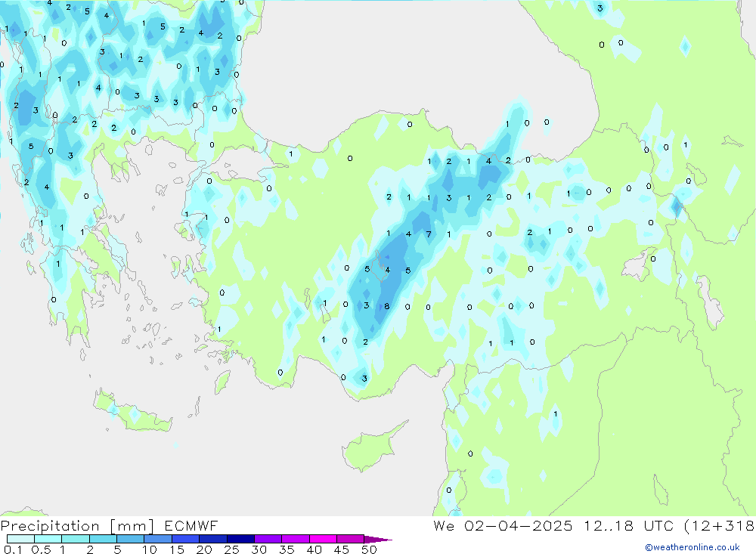The width and height of the screenshot is (756, 554).
Task: Select the 40–45 mm magenta legend swatch
Action: click(323, 539)
